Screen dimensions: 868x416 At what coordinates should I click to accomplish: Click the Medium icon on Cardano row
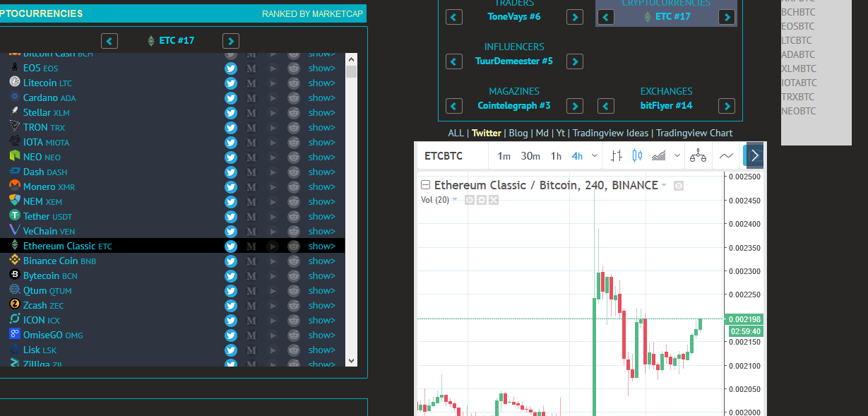tap(252, 97)
